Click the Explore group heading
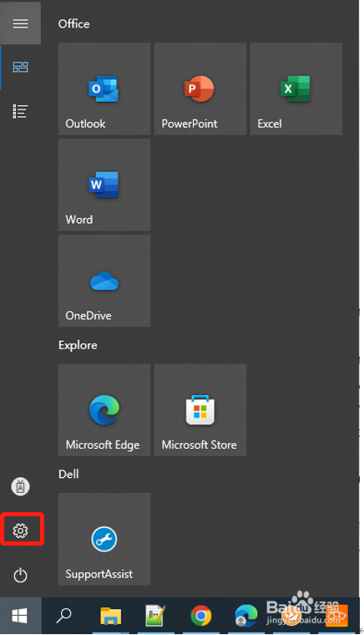Viewport: 364px width, 635px height. [78, 345]
